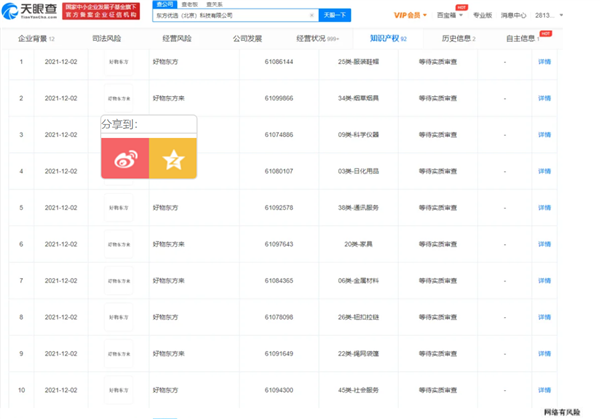Screen dimensions: 600x419
Task: Open 详情 for trademark 61080107
Action: click(x=544, y=171)
